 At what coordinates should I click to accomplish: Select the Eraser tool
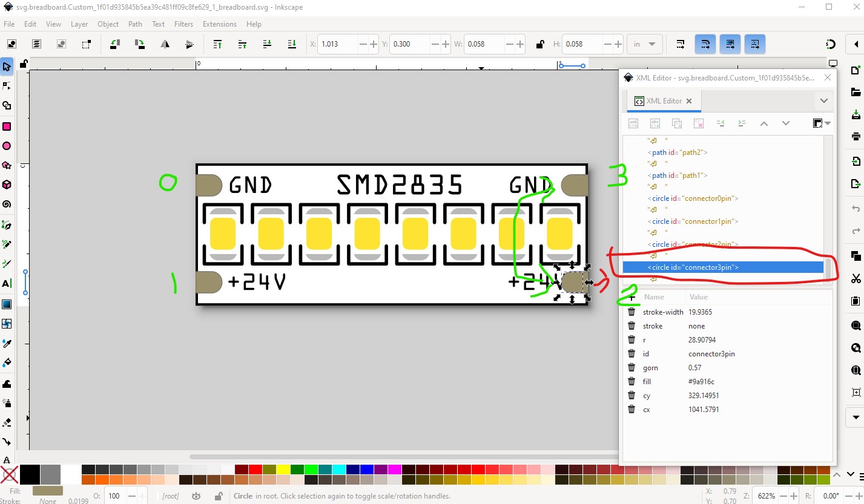coord(7,422)
